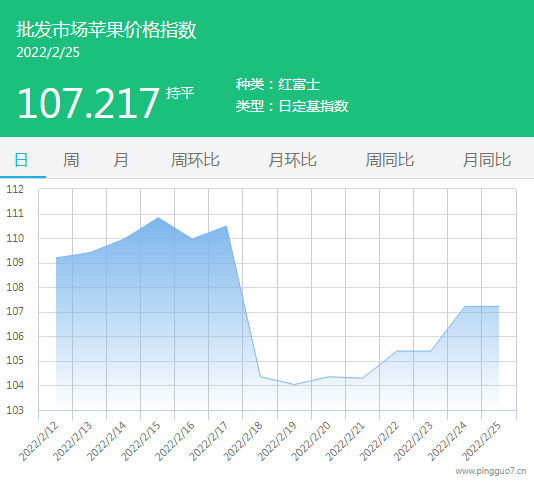
Task: Click the 2022/2/22 x-axis date label
Action: tap(379, 441)
